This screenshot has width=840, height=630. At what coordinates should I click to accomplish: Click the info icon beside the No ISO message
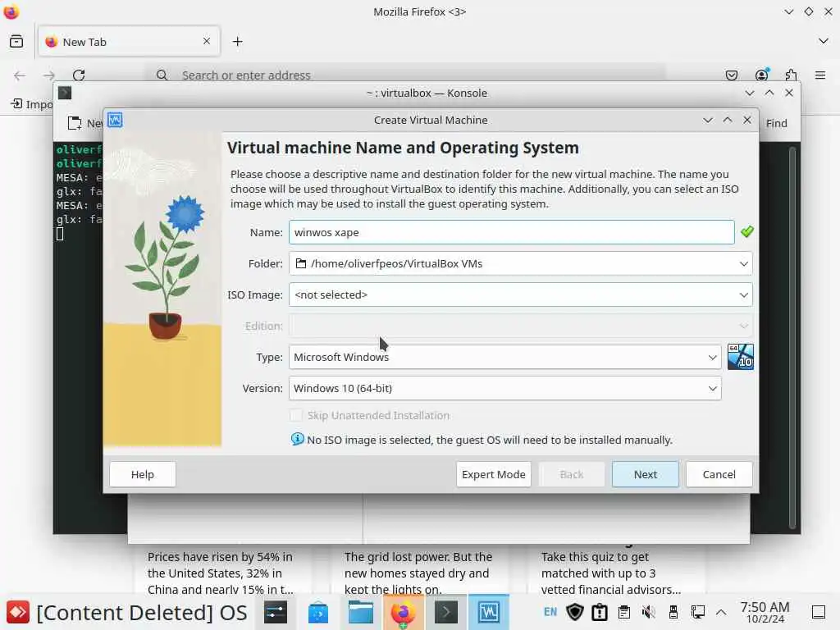297,440
